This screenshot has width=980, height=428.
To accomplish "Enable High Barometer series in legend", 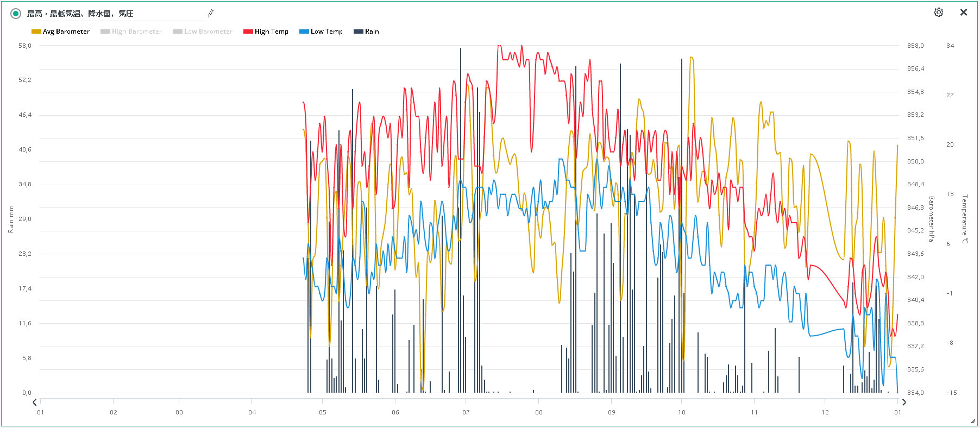I will click(131, 32).
